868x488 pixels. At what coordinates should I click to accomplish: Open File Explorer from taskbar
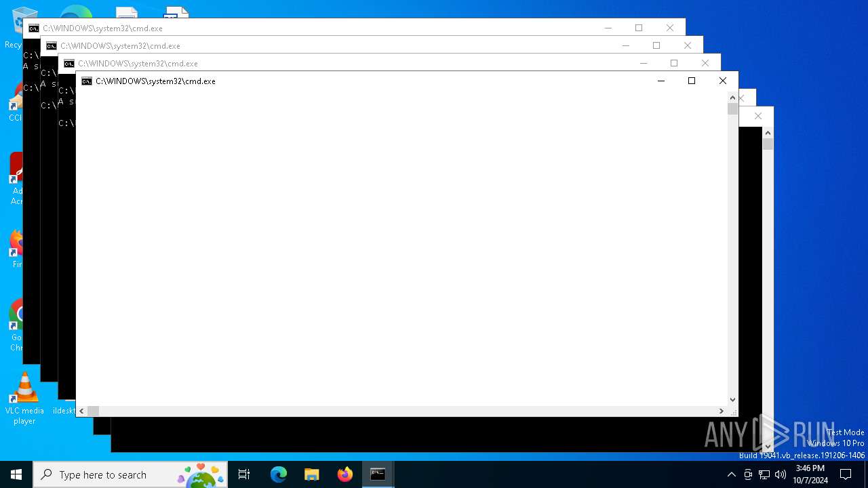tap(312, 474)
